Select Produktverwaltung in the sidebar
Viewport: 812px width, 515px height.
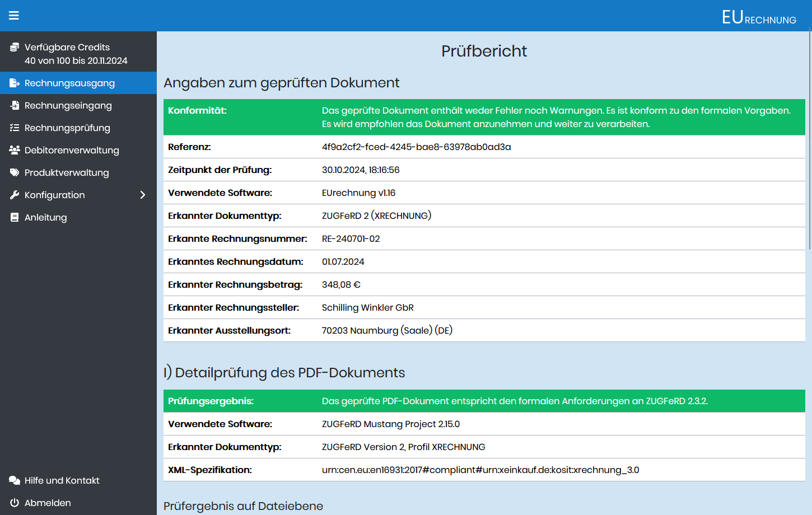point(78,172)
